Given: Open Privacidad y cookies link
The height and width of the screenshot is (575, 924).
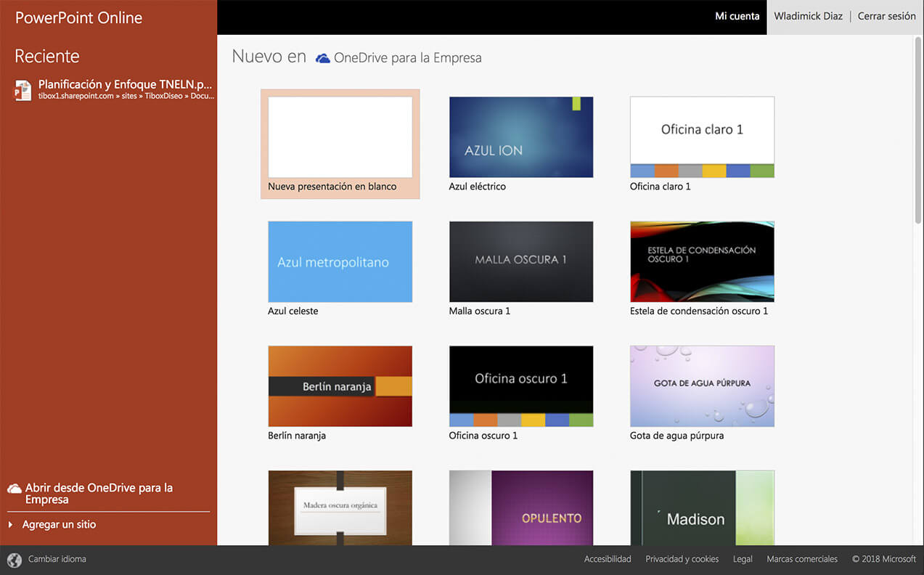Looking at the screenshot, I should click(682, 559).
